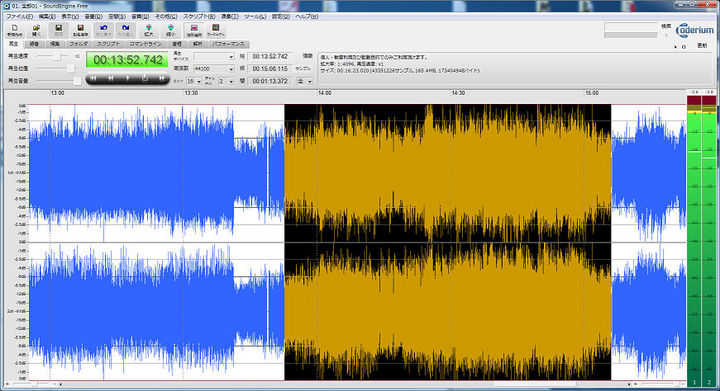Click inside the orange selected waveform region
The image size is (720, 391).
[x=448, y=242]
